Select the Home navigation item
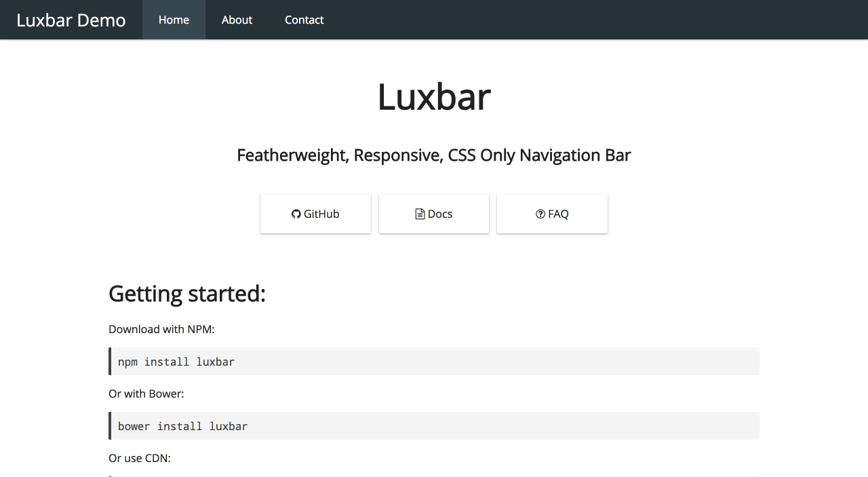This screenshot has width=868, height=477. [174, 20]
